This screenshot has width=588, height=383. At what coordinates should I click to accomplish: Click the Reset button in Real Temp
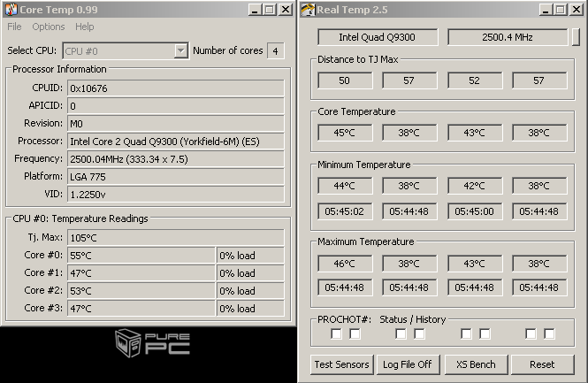tap(542, 364)
